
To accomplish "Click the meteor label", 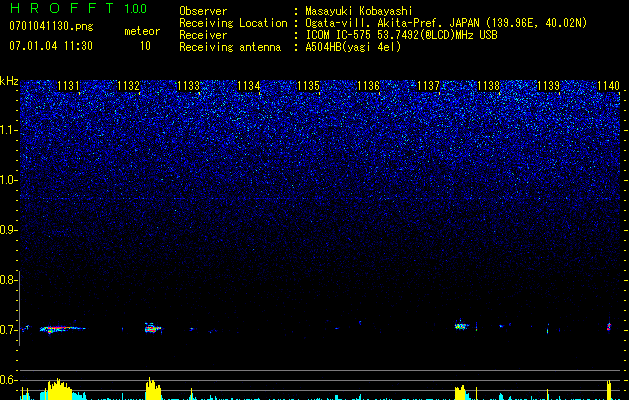I will tap(142, 31).
